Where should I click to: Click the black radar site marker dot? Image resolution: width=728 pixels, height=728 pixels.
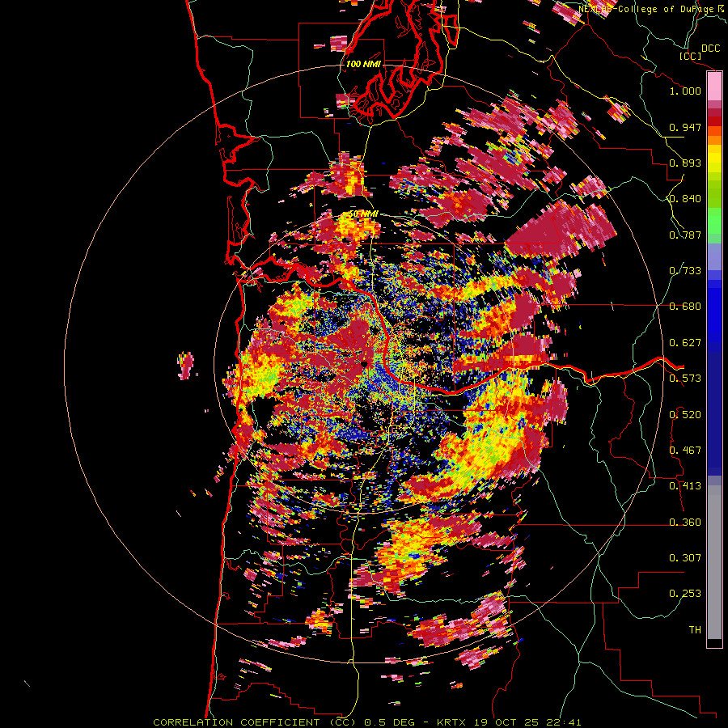(365, 365)
